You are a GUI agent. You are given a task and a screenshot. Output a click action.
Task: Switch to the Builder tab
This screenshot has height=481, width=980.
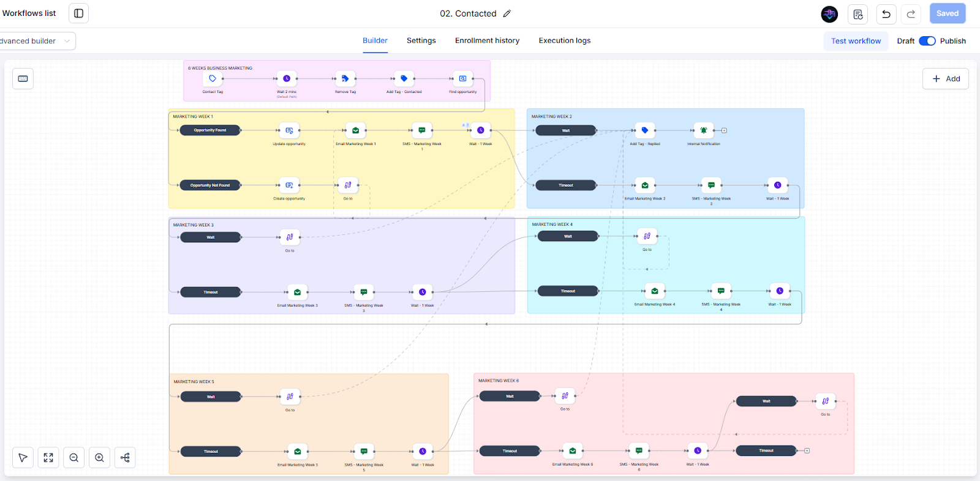click(x=375, y=40)
